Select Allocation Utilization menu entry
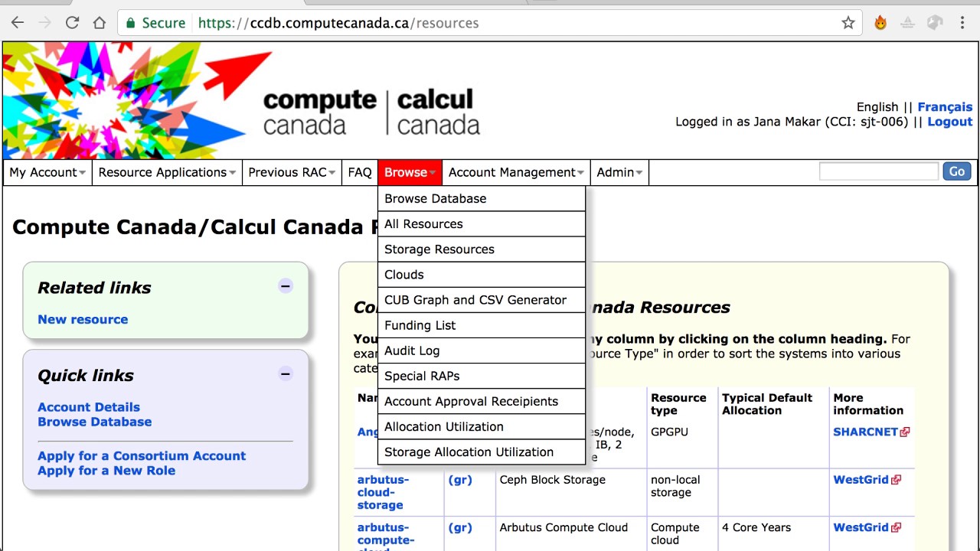This screenshot has width=980, height=551. (482, 426)
